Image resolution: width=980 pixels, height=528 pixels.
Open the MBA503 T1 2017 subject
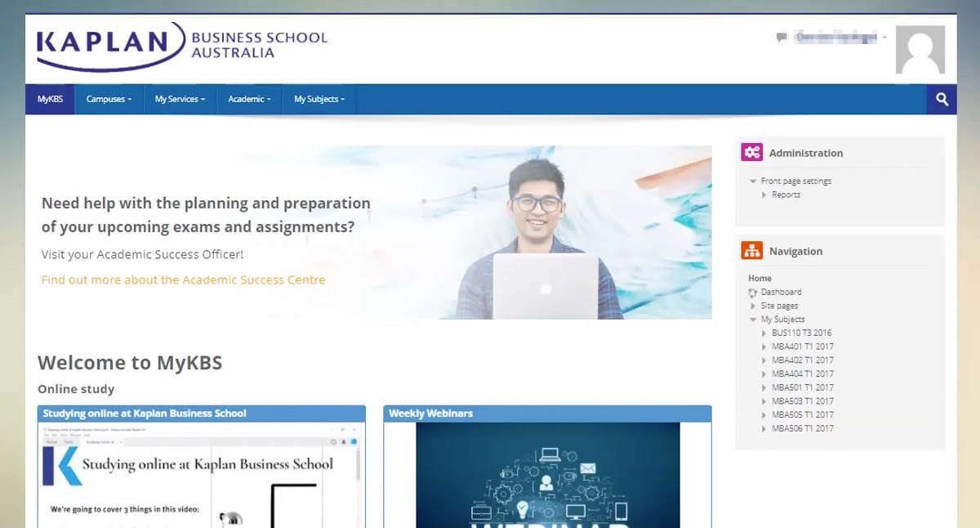click(x=803, y=401)
